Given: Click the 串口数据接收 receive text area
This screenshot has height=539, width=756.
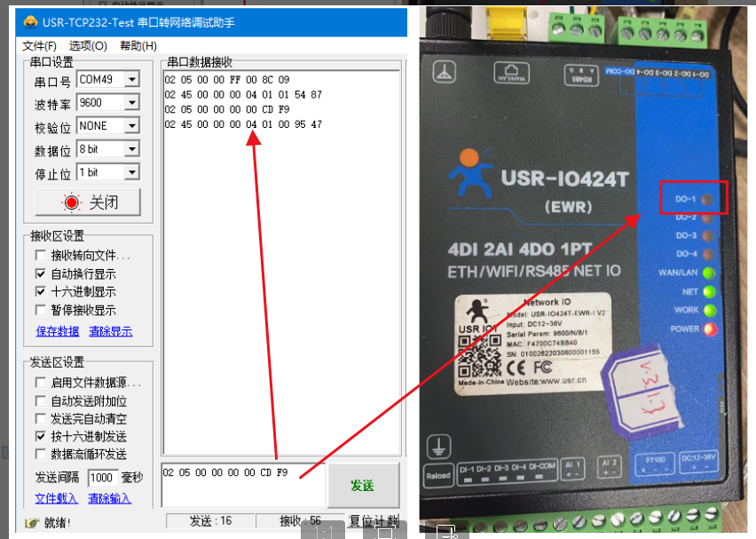Looking at the screenshot, I should pos(282,263).
